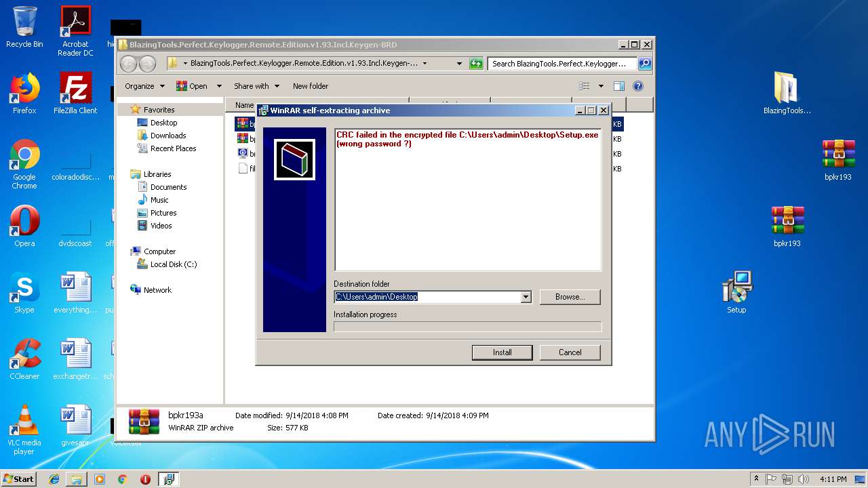The height and width of the screenshot is (488, 868).
Task: Click New folder in Explorer toolbar
Action: click(x=311, y=86)
